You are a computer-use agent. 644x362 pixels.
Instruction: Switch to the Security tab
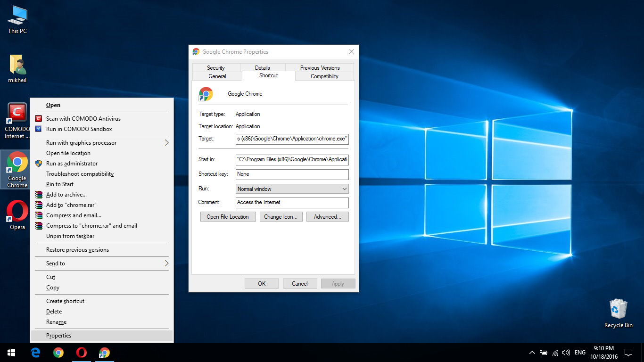216,68
